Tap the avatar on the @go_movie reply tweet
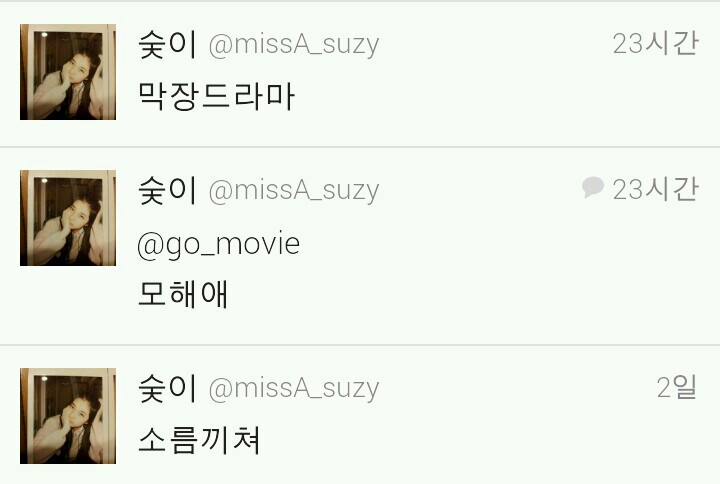This screenshot has height=484, width=720. pyautogui.click(x=68, y=218)
